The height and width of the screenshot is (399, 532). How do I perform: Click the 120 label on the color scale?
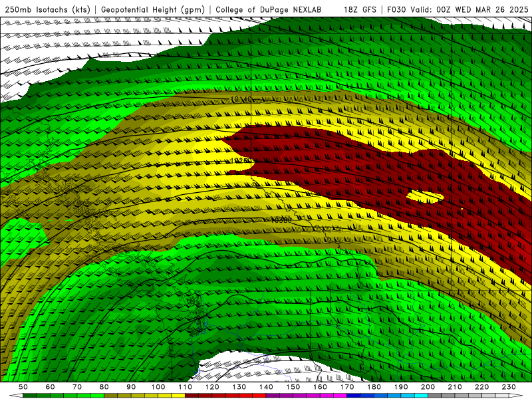[212, 387]
